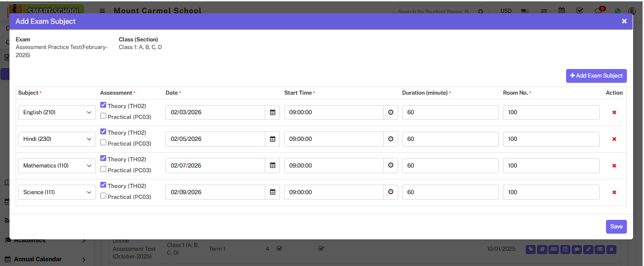Uncheck Theory (TH02) for English
The height and width of the screenshot is (266, 644).
(103, 105)
